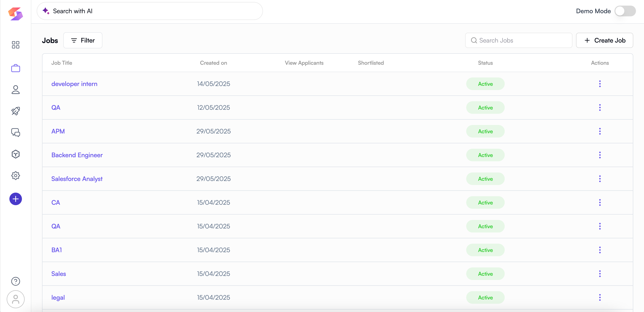
Task: Click the Create Job button
Action: (x=604, y=40)
